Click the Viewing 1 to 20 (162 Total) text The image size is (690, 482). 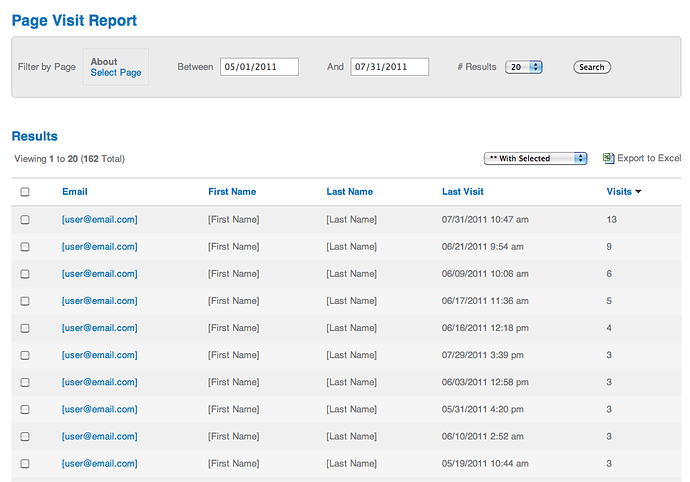(x=70, y=158)
